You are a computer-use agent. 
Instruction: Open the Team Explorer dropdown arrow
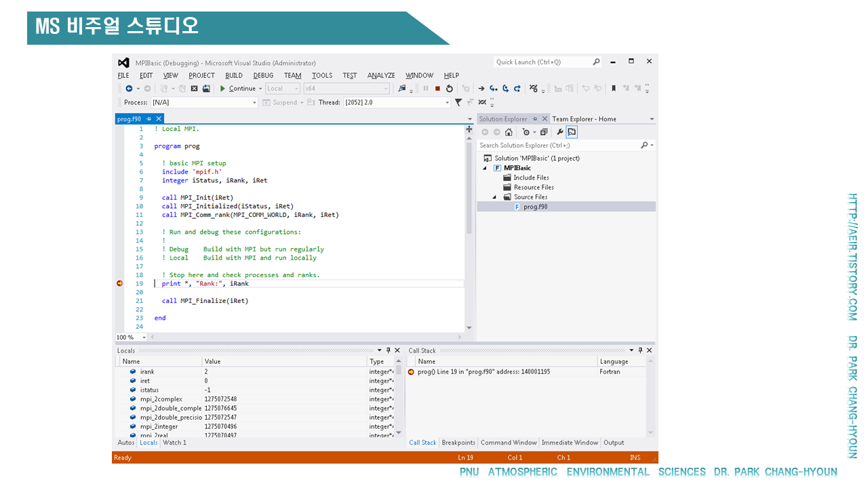point(652,119)
